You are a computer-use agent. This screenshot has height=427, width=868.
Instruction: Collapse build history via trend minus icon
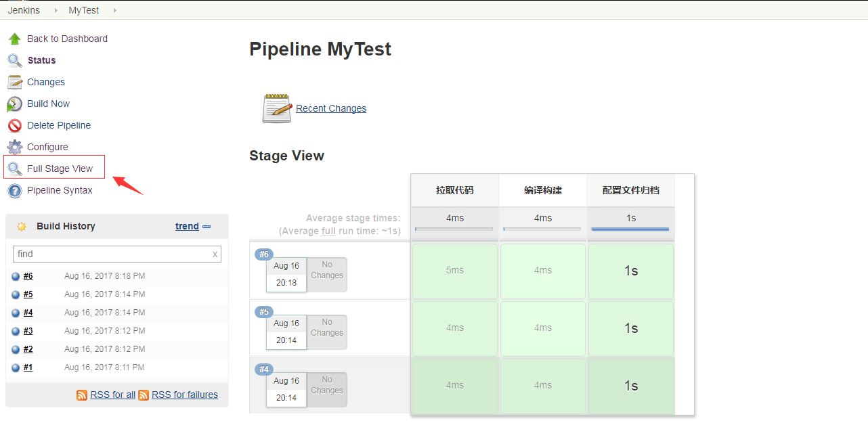[207, 227]
